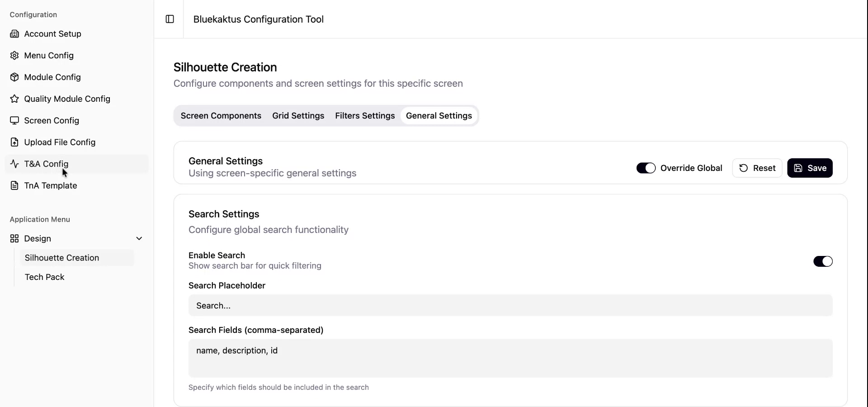Open T&A Config settings
868x407 pixels.
coord(46,164)
